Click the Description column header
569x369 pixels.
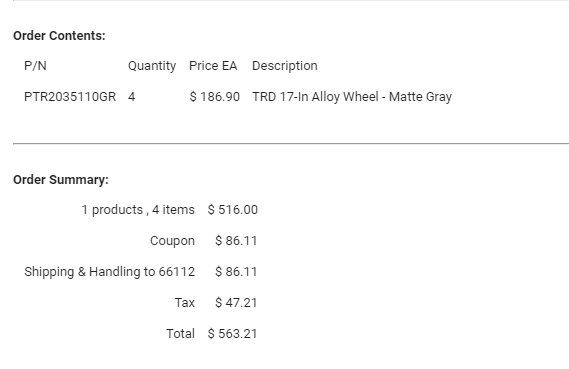click(285, 66)
